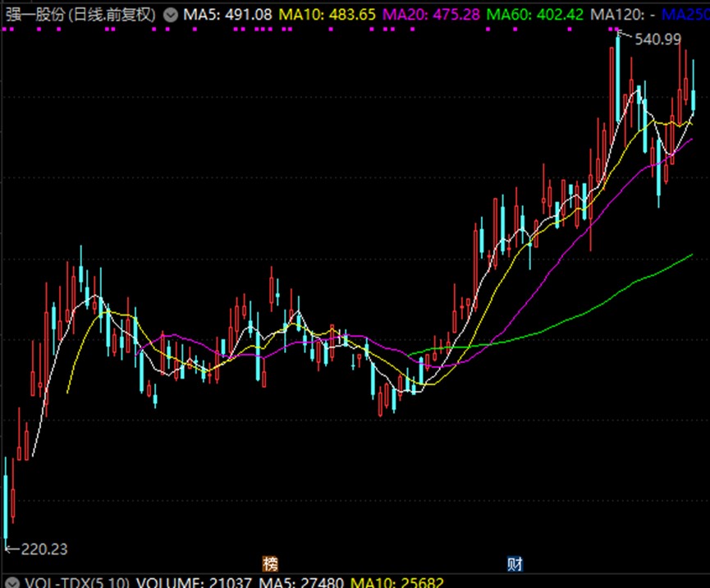Select the MA20: 475.28 label
The width and height of the screenshot is (710, 588).
click(x=431, y=15)
